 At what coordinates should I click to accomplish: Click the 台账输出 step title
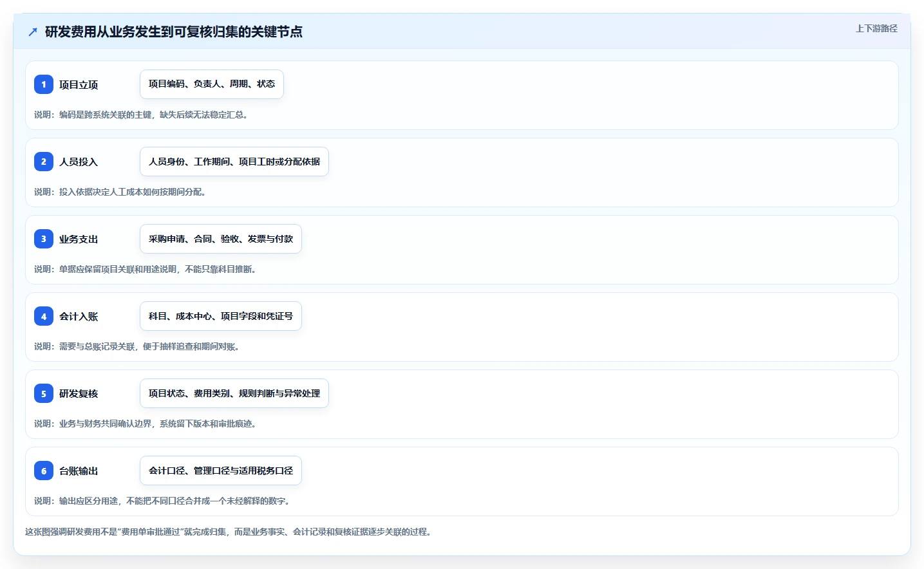[x=79, y=471]
